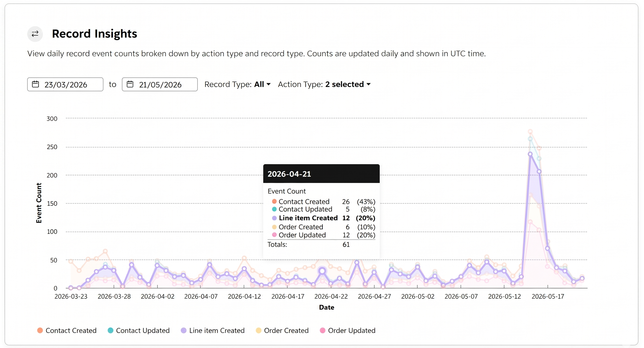The height and width of the screenshot is (348, 644).
Task: Click the swap arrows icon beside Record Insights
Action: [35, 34]
